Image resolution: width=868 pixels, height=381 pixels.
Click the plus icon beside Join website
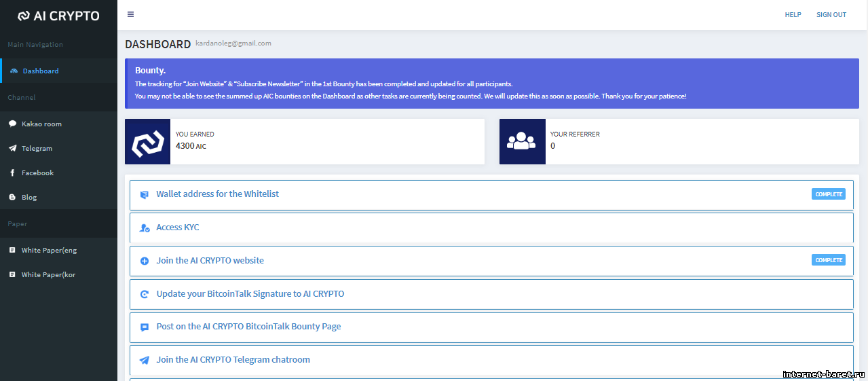coord(144,261)
